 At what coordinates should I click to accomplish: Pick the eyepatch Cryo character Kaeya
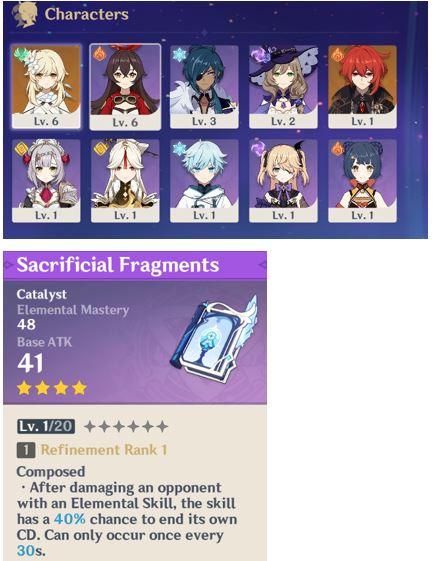204,87
